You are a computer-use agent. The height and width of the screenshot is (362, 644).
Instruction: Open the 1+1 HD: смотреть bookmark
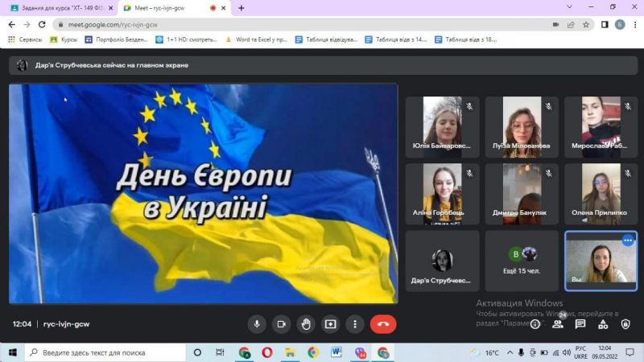[x=187, y=39]
